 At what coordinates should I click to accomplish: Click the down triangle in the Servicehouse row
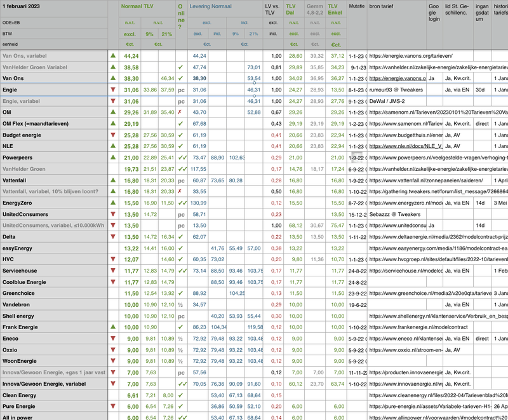(113, 270)
